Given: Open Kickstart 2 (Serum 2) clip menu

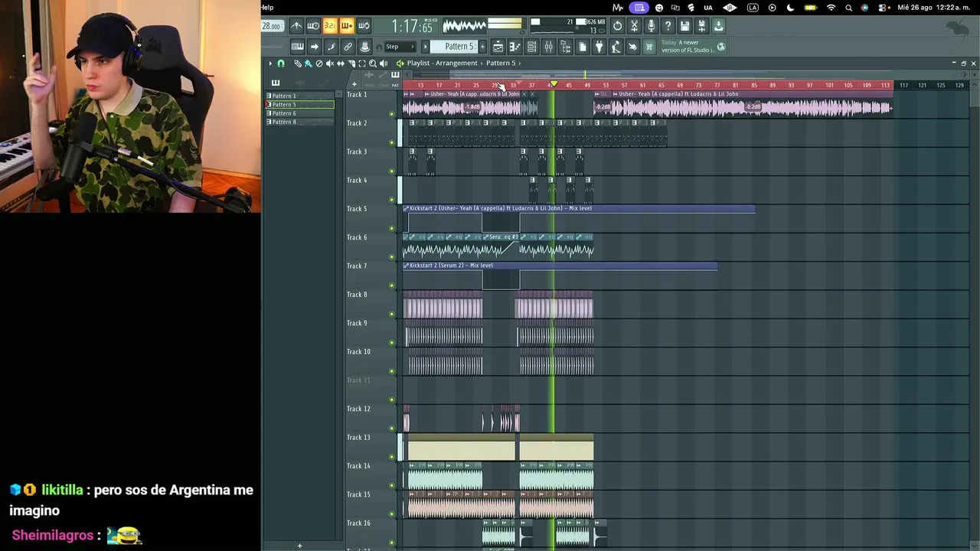Looking at the screenshot, I should 406,266.
